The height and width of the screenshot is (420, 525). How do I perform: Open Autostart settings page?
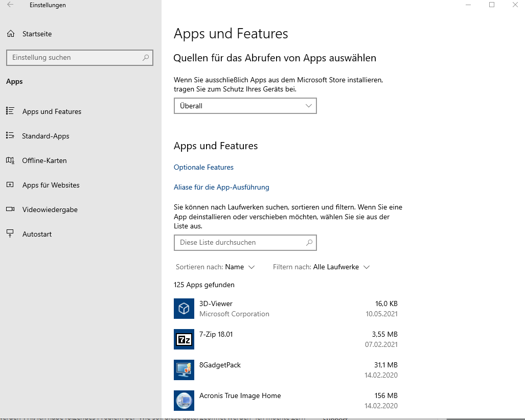point(37,234)
